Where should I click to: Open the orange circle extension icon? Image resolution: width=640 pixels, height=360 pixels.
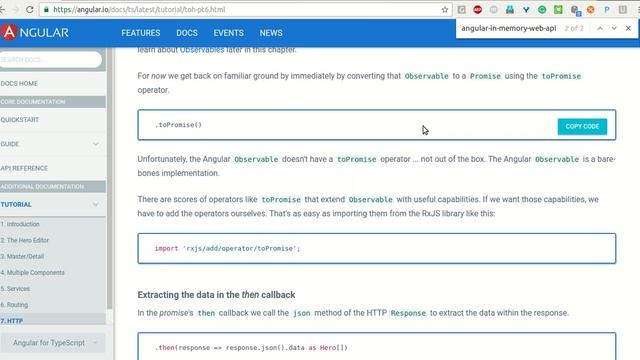click(x=591, y=9)
